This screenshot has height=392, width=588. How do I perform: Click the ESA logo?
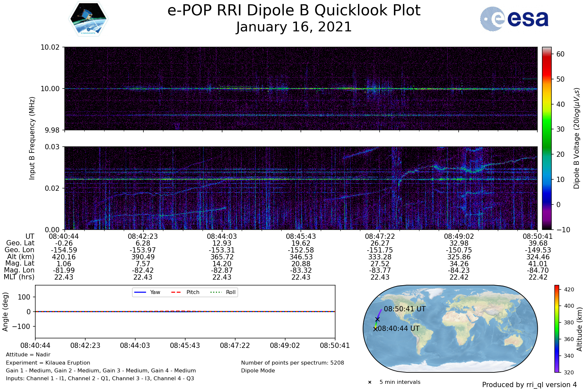pyautogui.click(x=514, y=19)
